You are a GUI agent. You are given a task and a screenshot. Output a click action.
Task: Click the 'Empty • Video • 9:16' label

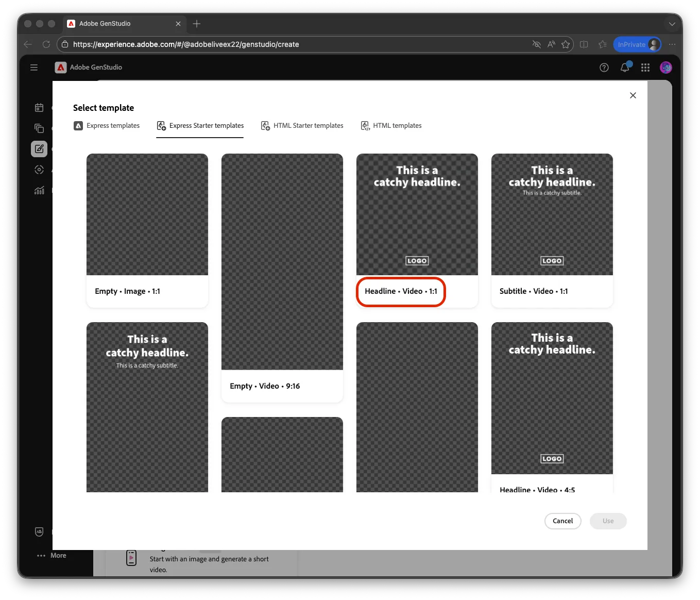pos(265,386)
